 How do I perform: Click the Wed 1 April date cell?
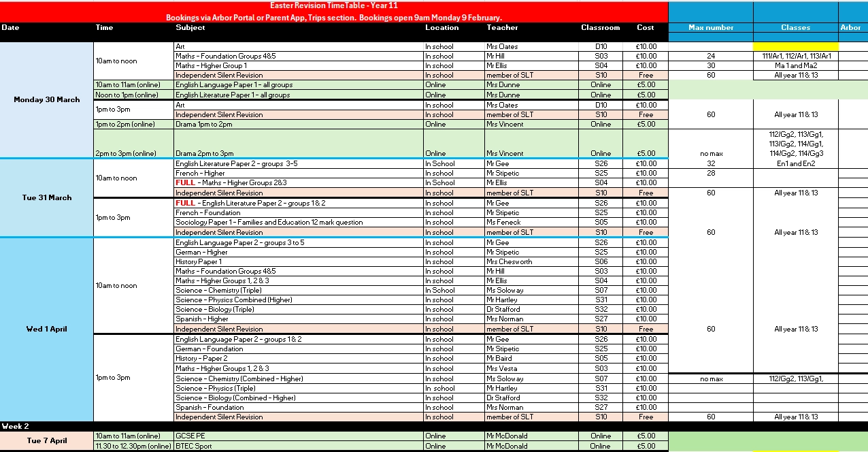[x=47, y=329]
